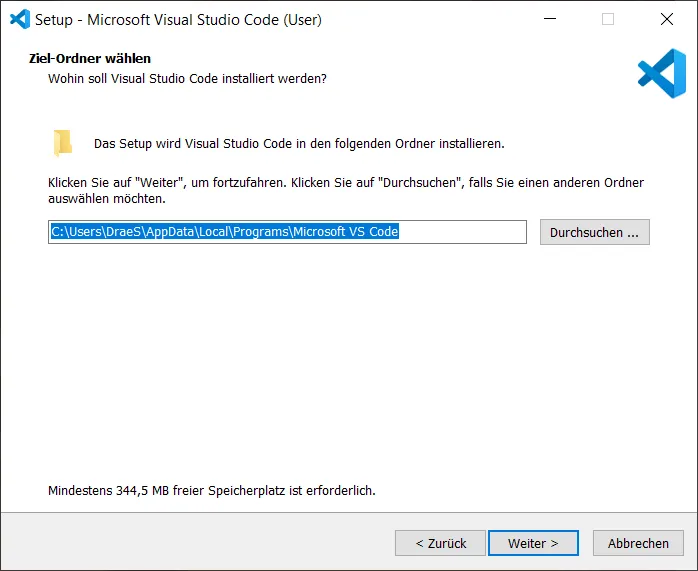Click the "Wohin soll Visual Studio Code" subtitle
Viewport: 698px width, 571px height.
tap(187, 77)
